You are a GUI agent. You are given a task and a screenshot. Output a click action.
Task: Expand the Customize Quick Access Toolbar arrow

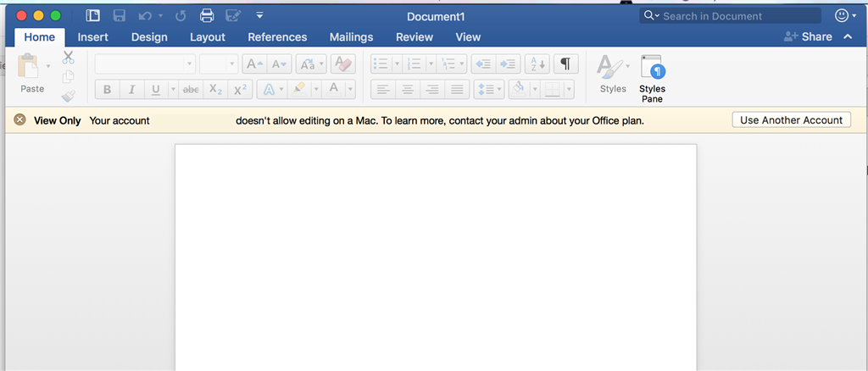tap(259, 15)
